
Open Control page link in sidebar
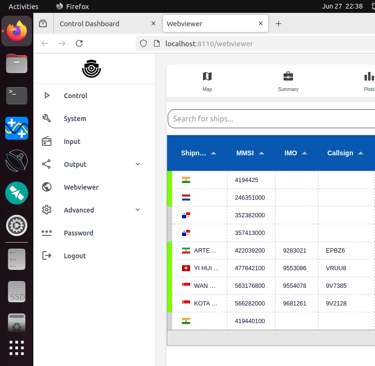[75, 96]
